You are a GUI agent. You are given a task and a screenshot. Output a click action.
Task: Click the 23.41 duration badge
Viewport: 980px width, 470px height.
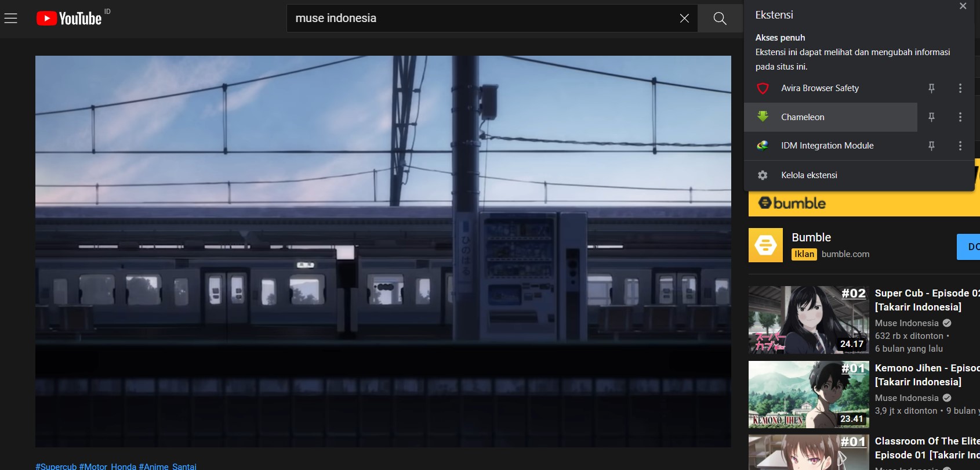point(852,419)
